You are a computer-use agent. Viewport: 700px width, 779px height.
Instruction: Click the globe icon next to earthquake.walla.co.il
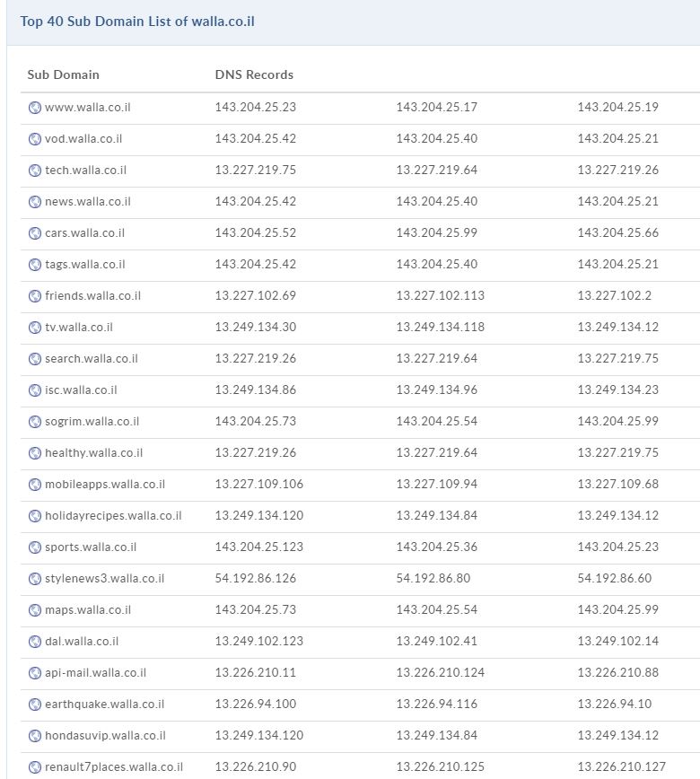point(35,705)
